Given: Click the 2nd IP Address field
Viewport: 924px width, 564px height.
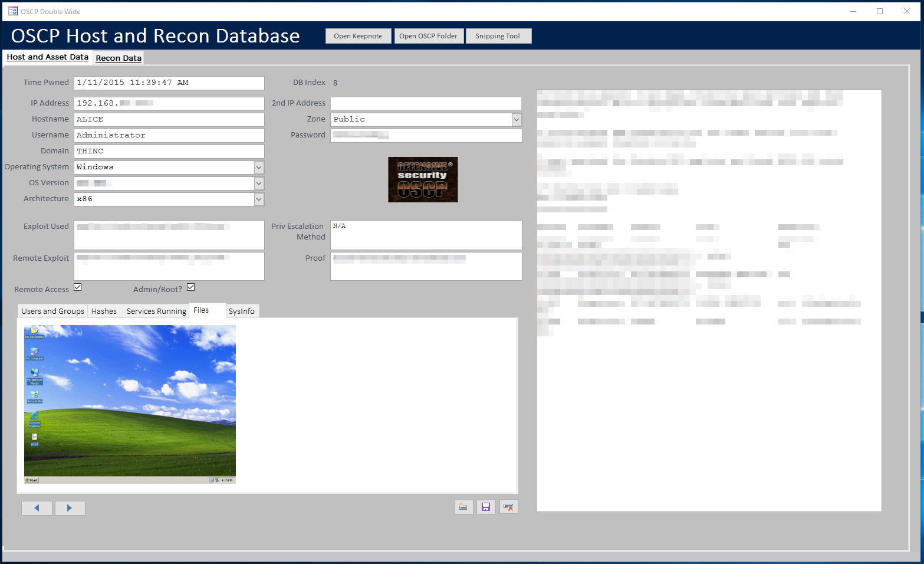Looking at the screenshot, I should point(426,104).
